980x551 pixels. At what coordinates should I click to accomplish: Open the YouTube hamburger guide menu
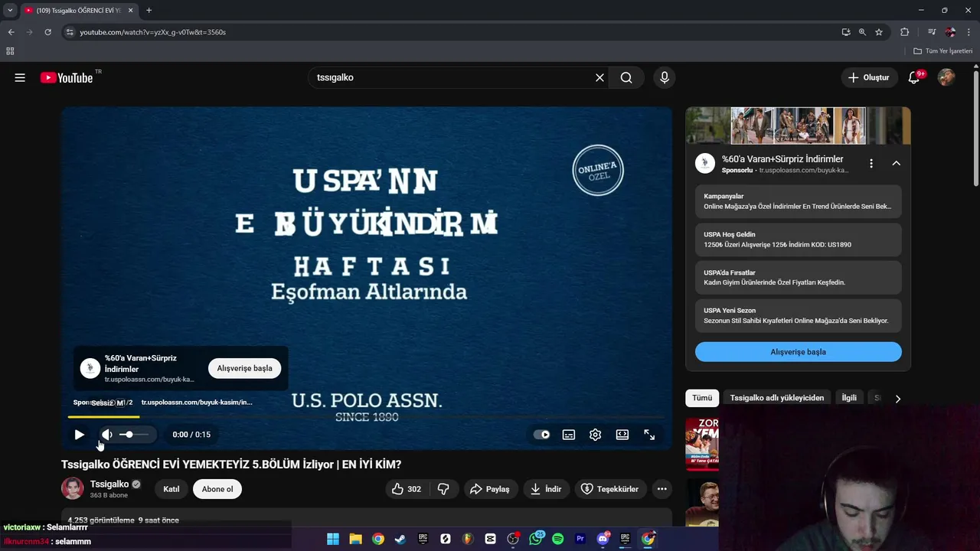tap(20, 77)
